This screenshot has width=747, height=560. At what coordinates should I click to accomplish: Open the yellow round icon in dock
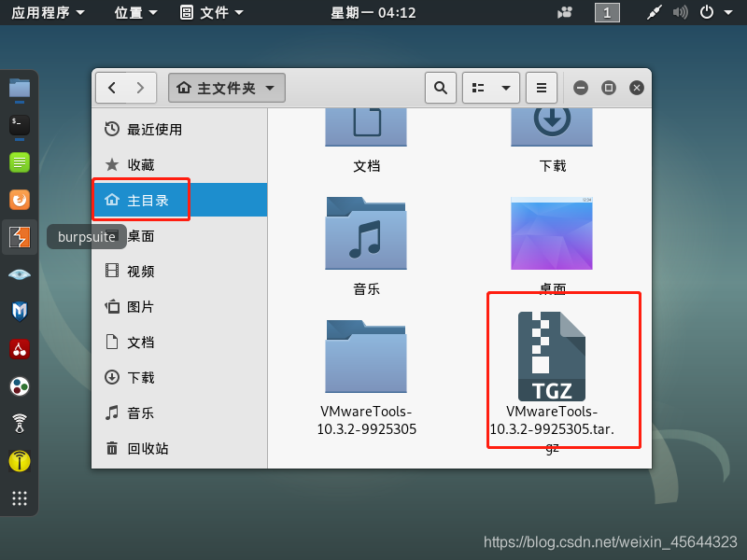coord(20,461)
